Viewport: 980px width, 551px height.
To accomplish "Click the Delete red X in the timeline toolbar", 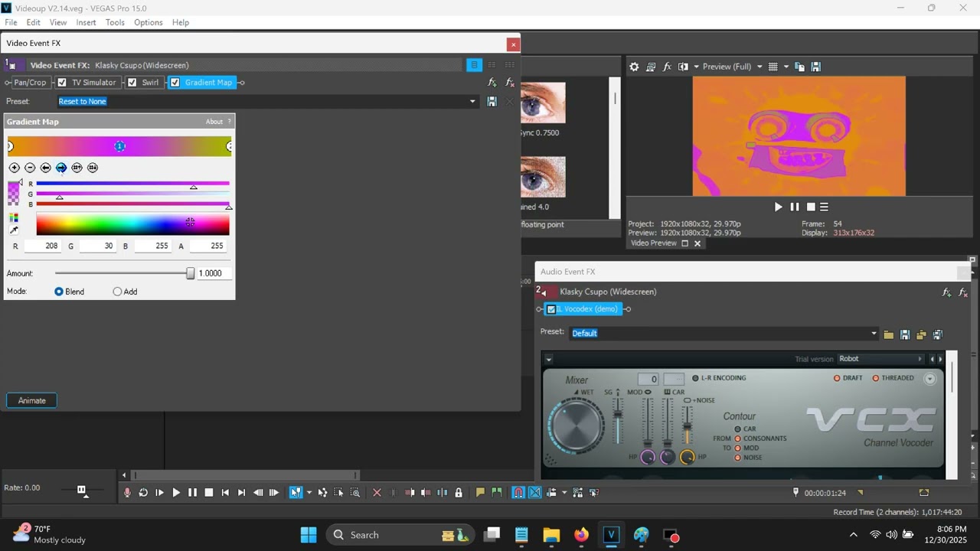I will 377,493.
